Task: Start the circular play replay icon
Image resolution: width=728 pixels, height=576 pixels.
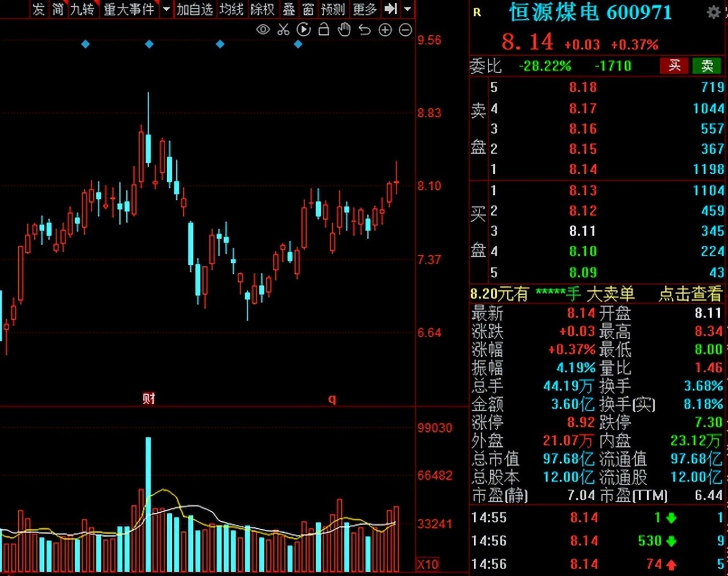Action: coord(304,30)
